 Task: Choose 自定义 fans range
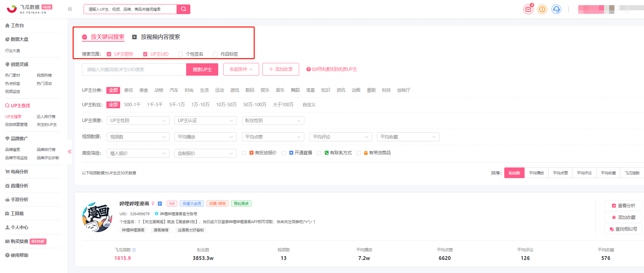pyautogui.click(x=309, y=105)
